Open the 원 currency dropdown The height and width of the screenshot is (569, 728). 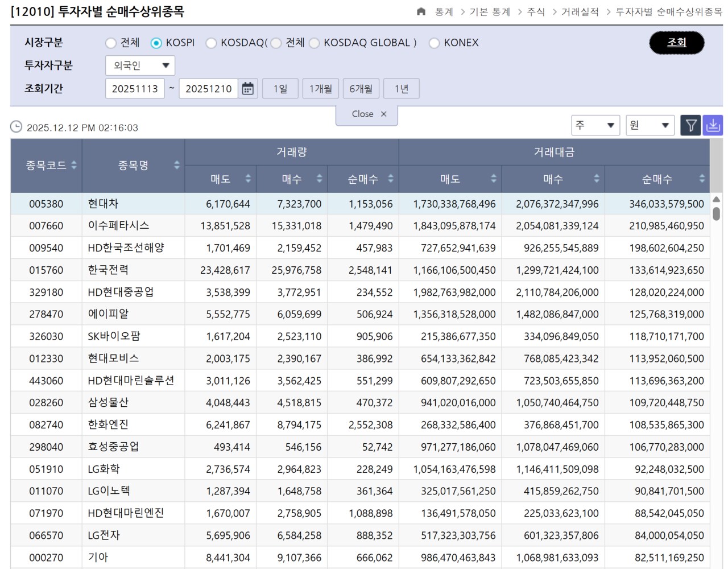click(650, 125)
